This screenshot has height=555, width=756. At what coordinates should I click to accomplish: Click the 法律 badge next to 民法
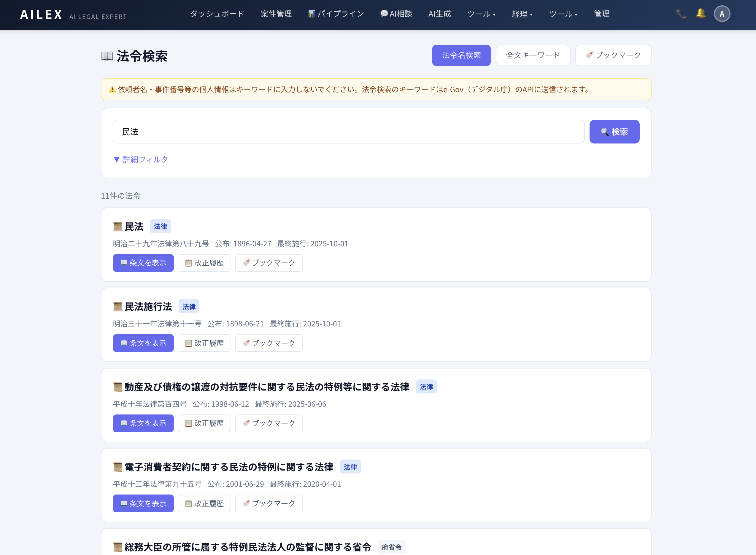pos(160,227)
